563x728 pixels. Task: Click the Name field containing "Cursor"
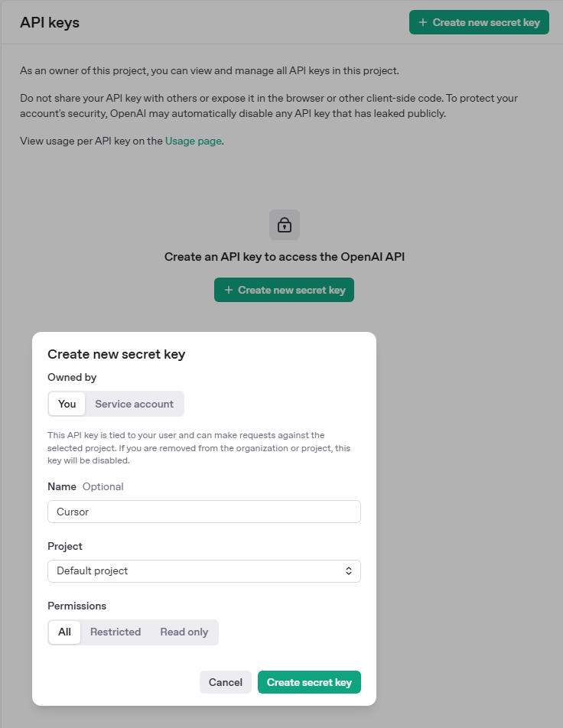[x=203, y=512]
